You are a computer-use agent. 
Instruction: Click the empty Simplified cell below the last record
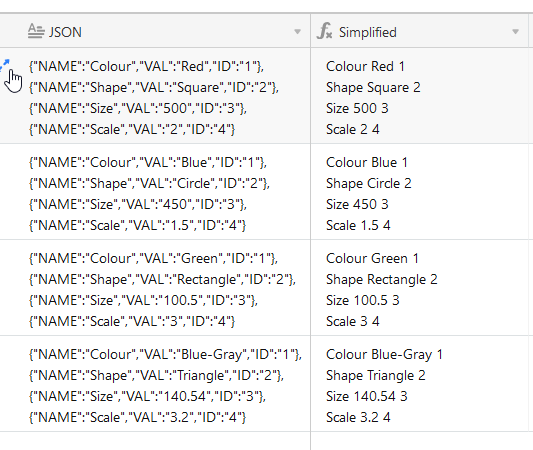pos(419,441)
